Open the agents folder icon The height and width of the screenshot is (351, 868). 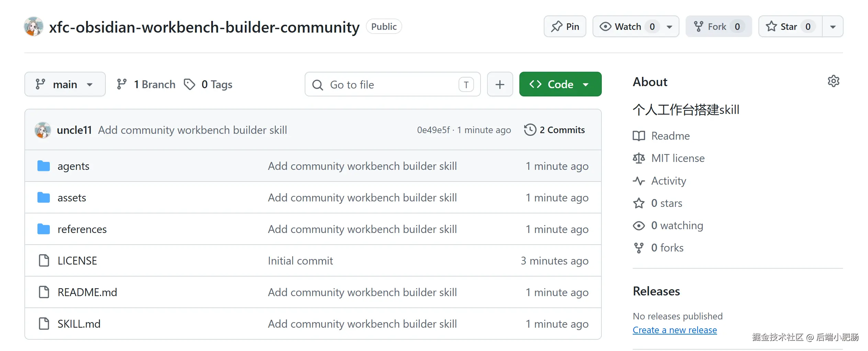[44, 166]
